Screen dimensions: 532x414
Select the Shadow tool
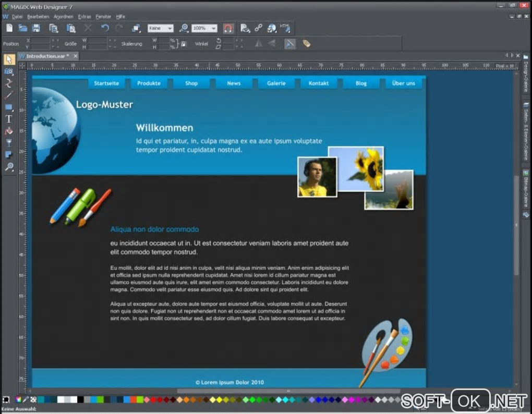click(x=9, y=155)
